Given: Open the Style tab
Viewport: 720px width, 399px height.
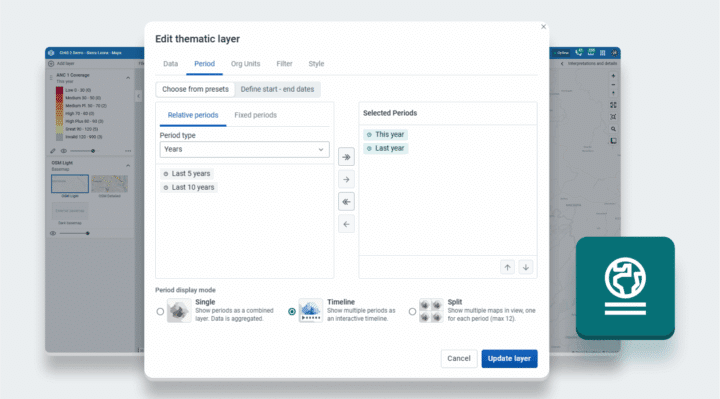Looking at the screenshot, I should point(316,64).
